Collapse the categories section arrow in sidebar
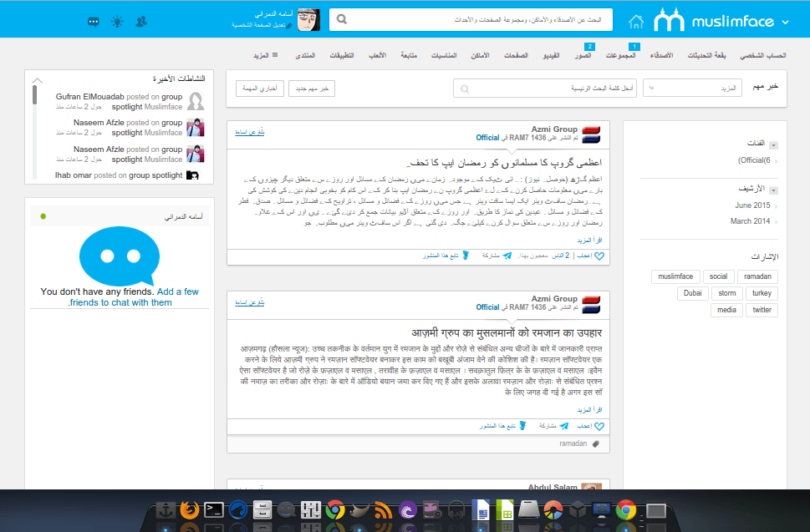Viewport: 810px width, 532px height. (x=773, y=144)
